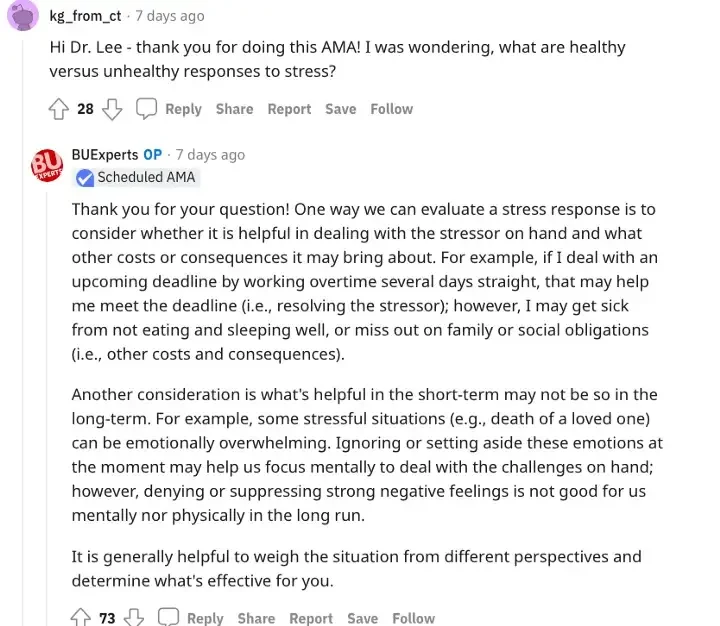
Task: Upvote BUExperts' answer with 73 points
Action: coord(81,618)
